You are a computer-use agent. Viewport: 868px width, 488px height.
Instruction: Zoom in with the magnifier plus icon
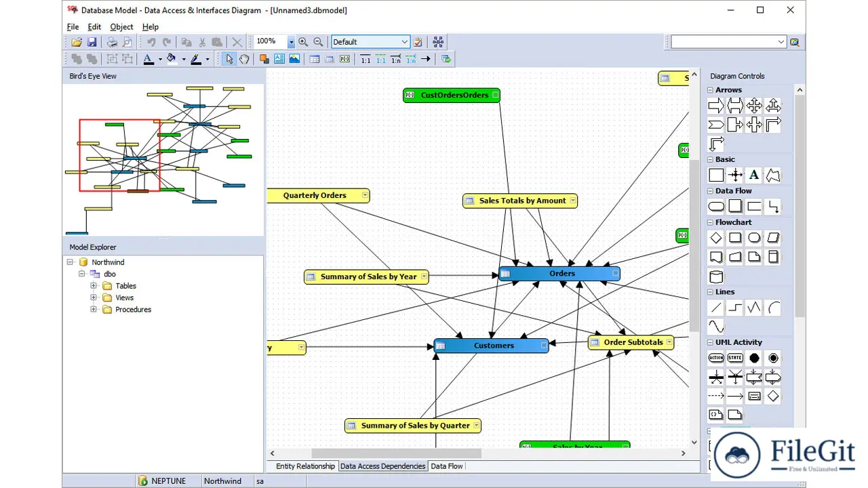tap(303, 42)
